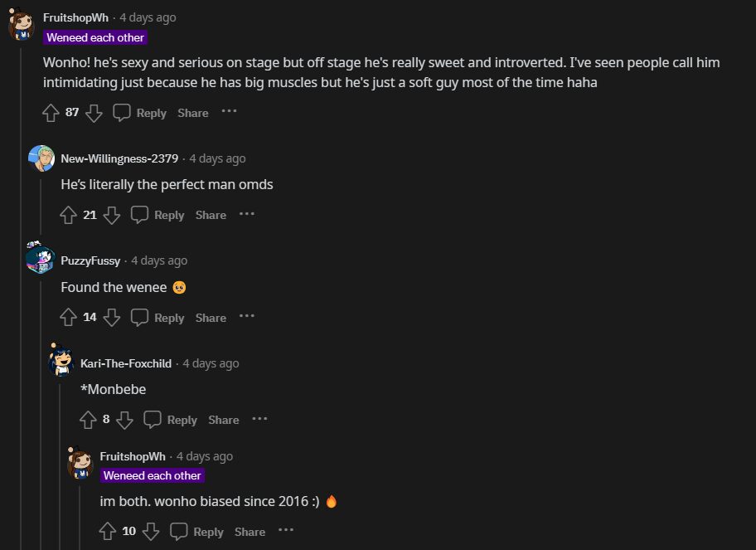Open Kari-The-Foxchild's username link

[x=126, y=363]
